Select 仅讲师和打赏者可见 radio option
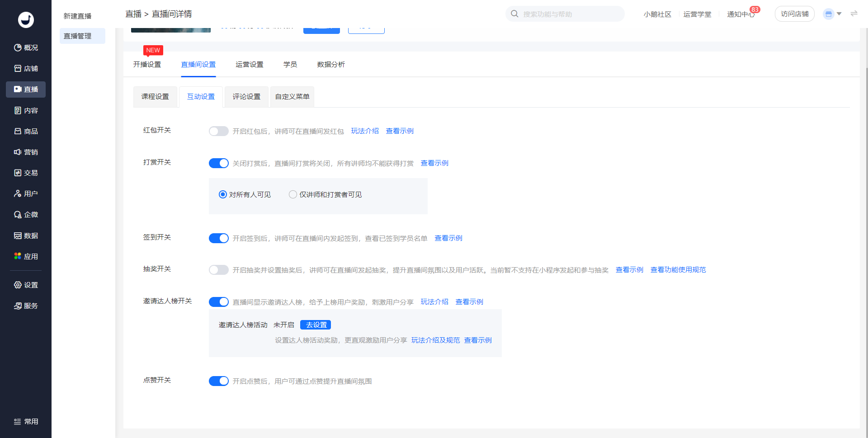The width and height of the screenshot is (868, 438). coord(293,194)
